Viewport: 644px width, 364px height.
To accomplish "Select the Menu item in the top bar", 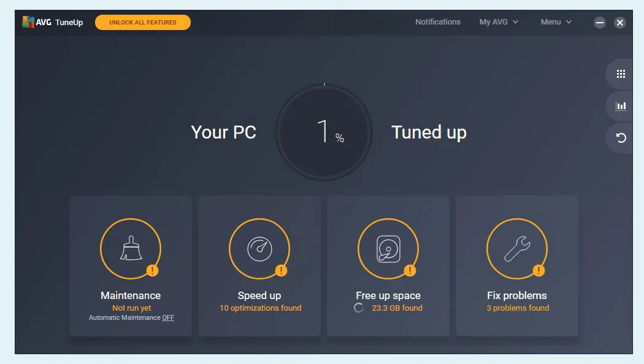I will pyautogui.click(x=551, y=21).
